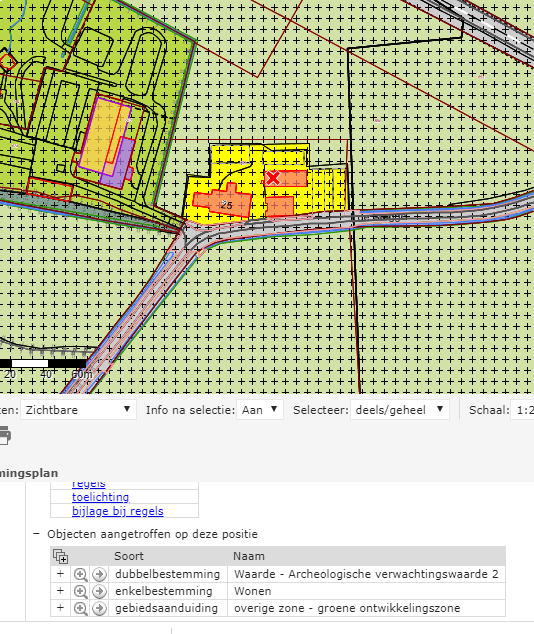Zoom to the gebiedsaanduiding object
The height and width of the screenshot is (634, 534).
point(80,608)
